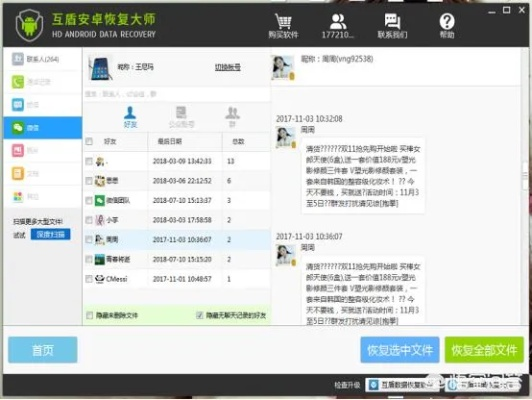
Task: Click the timestamp 2017-11-03 10:32:08
Action: 309,119
